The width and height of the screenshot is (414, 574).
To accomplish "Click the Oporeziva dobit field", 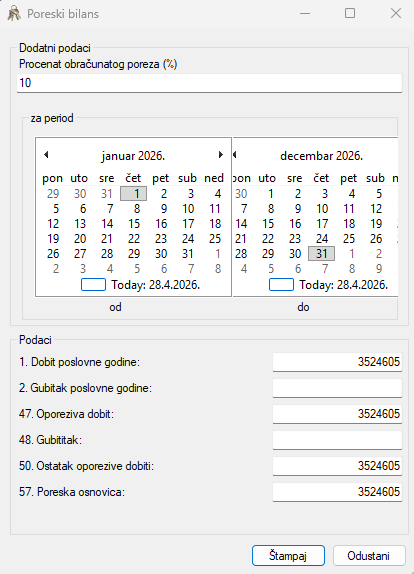I will coord(337,414).
